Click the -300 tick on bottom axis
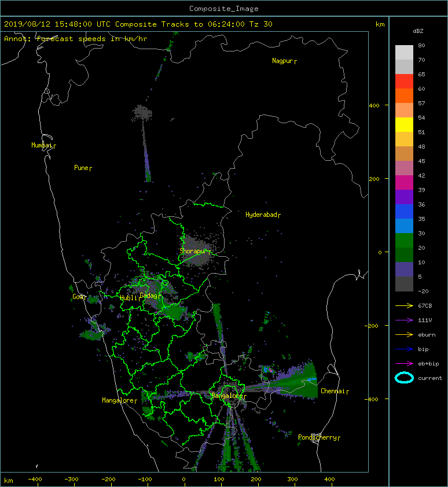Viewport: 448px width, 487px height. click(x=71, y=479)
